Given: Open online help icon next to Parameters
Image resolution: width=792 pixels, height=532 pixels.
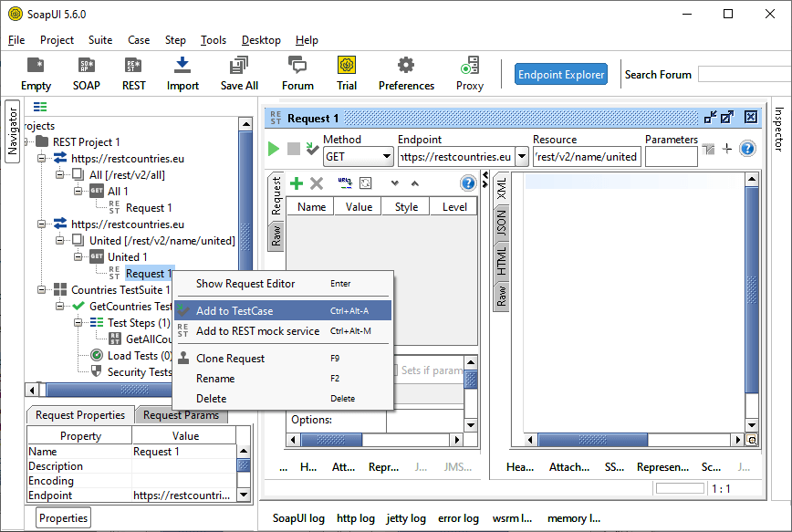Looking at the screenshot, I should pos(747,149).
